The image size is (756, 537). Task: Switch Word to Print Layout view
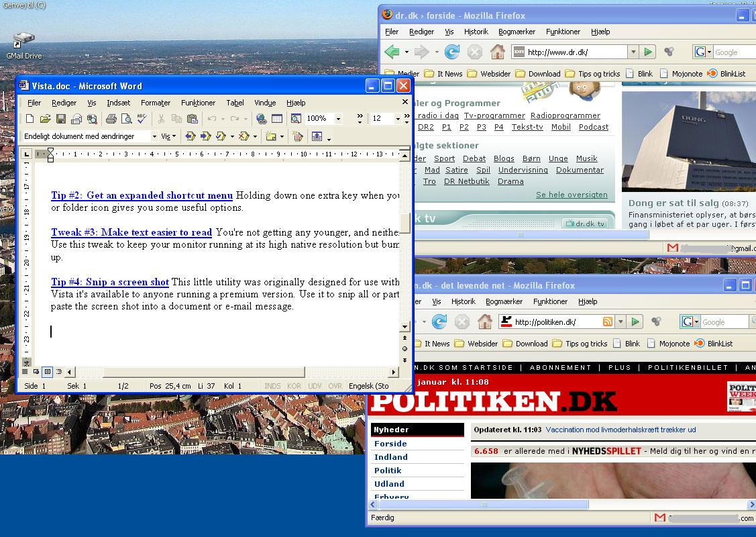tap(47, 372)
